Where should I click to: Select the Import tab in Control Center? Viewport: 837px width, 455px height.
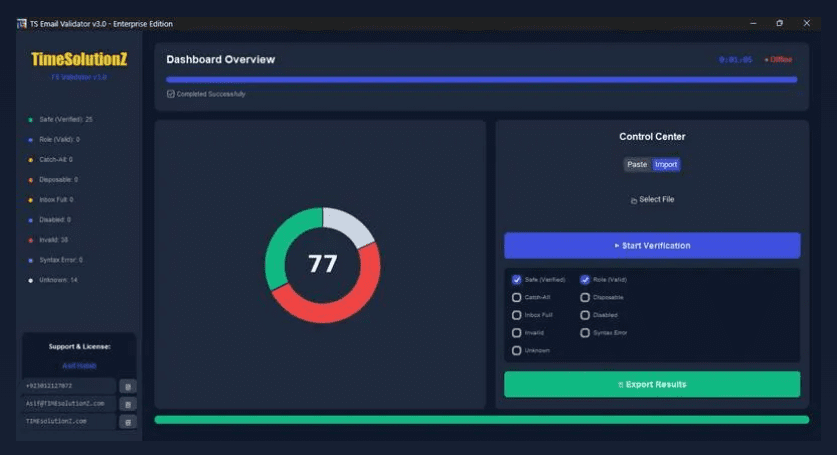[x=666, y=165]
